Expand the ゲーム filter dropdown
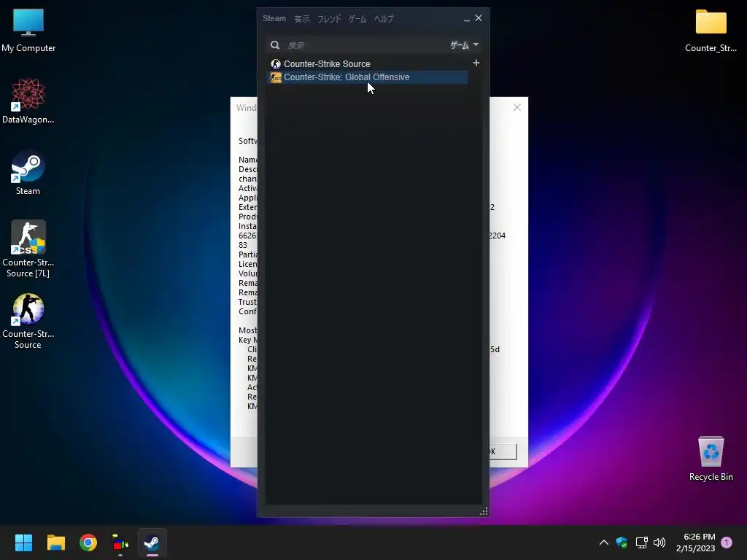 (x=465, y=45)
